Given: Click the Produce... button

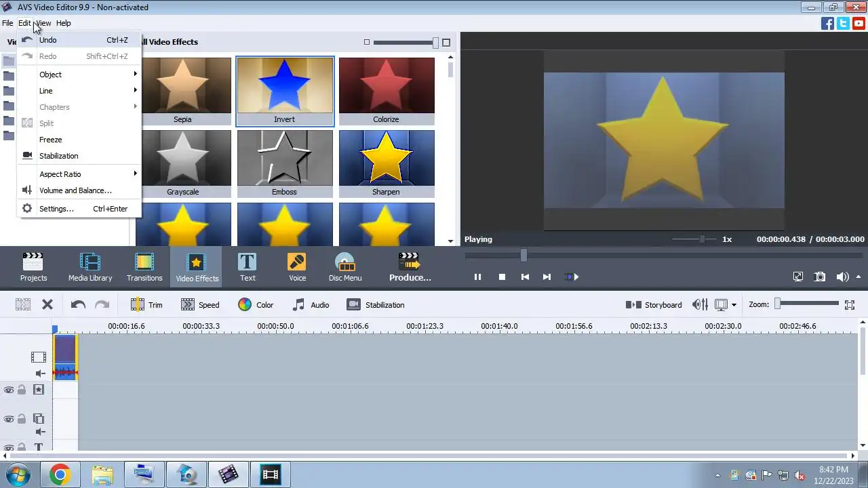Looking at the screenshot, I should (x=410, y=266).
